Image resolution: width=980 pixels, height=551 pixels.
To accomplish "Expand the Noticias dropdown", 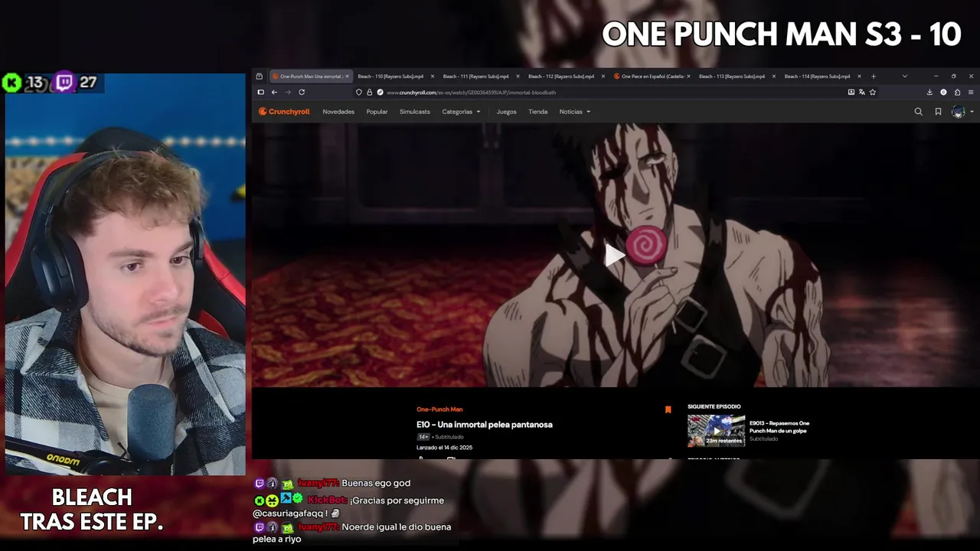I will click(x=574, y=112).
